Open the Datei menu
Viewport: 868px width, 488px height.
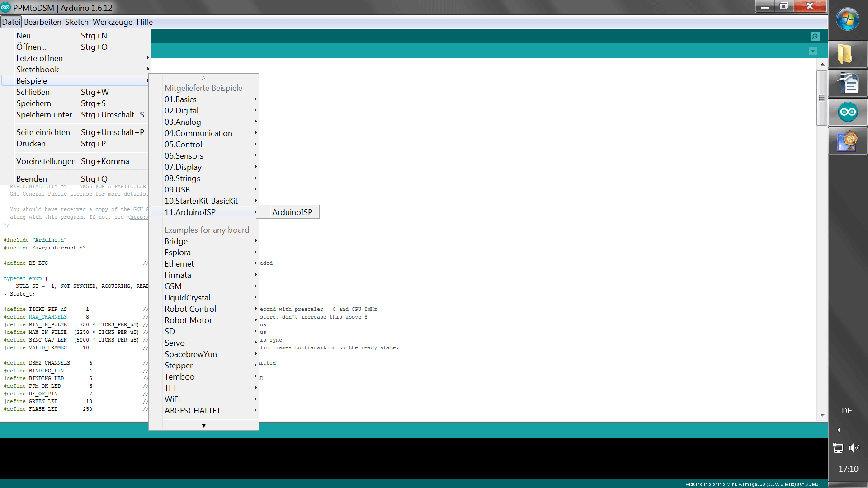coord(11,22)
